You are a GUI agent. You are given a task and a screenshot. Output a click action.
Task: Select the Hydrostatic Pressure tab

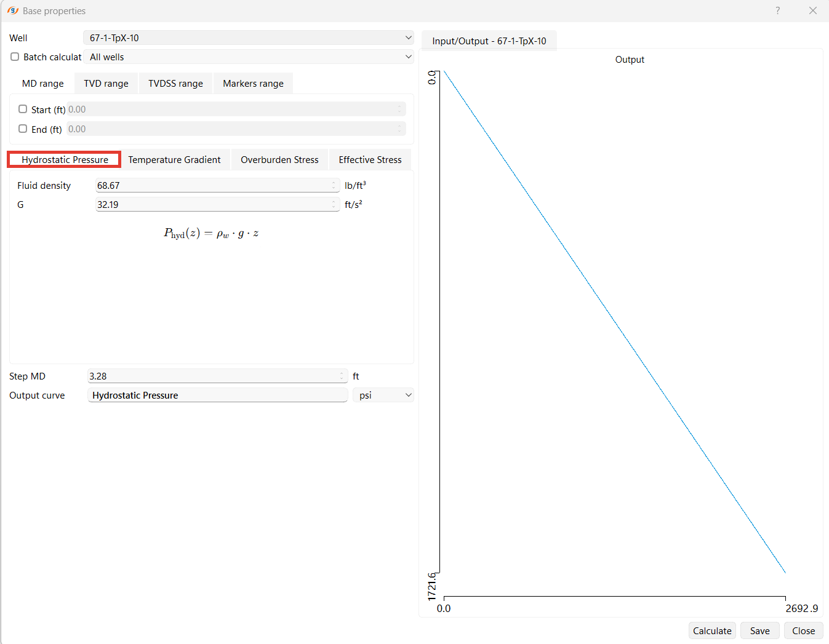click(65, 159)
